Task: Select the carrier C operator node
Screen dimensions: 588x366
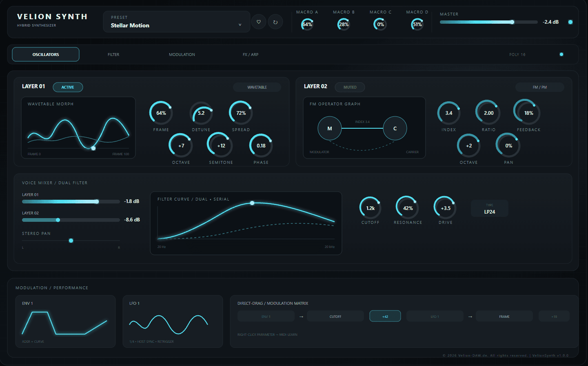Action: (x=395, y=128)
